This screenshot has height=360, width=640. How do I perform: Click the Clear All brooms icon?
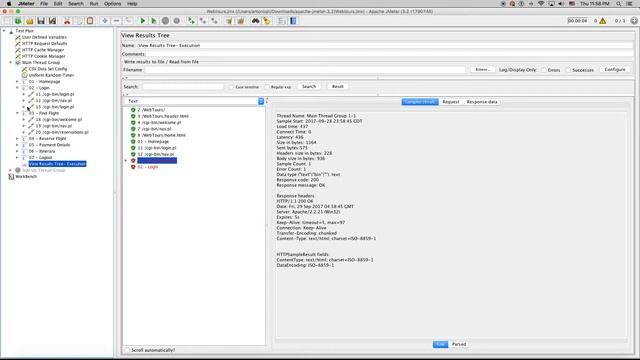point(240,21)
